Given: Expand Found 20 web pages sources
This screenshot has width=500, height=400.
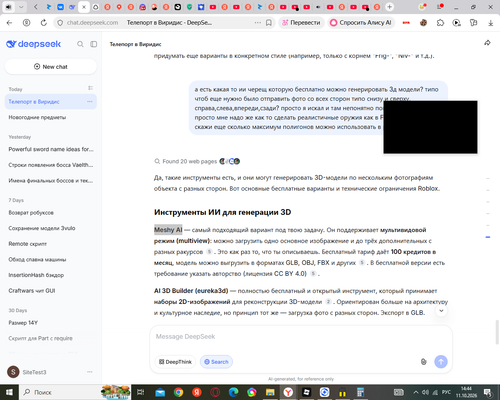Looking at the screenshot, I should point(197,161).
